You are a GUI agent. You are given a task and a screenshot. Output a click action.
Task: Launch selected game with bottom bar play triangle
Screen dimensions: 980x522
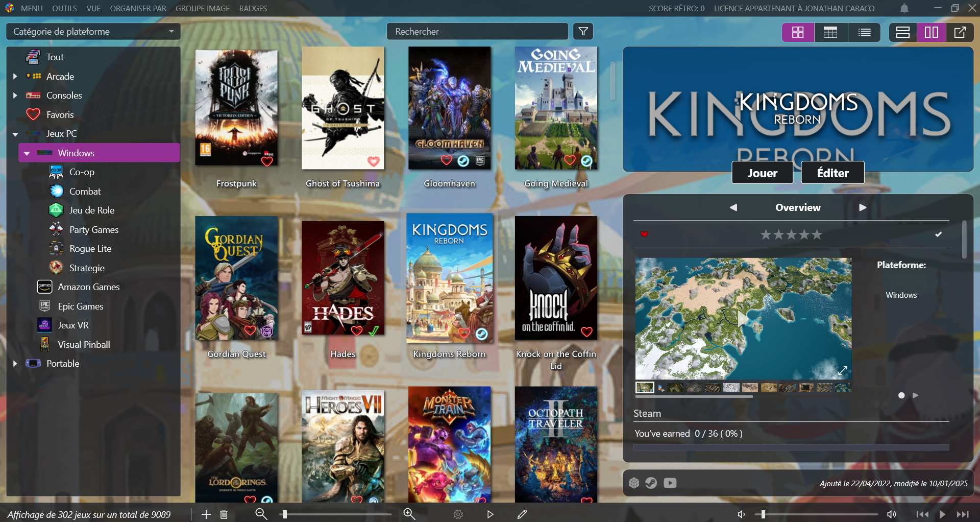point(490,514)
